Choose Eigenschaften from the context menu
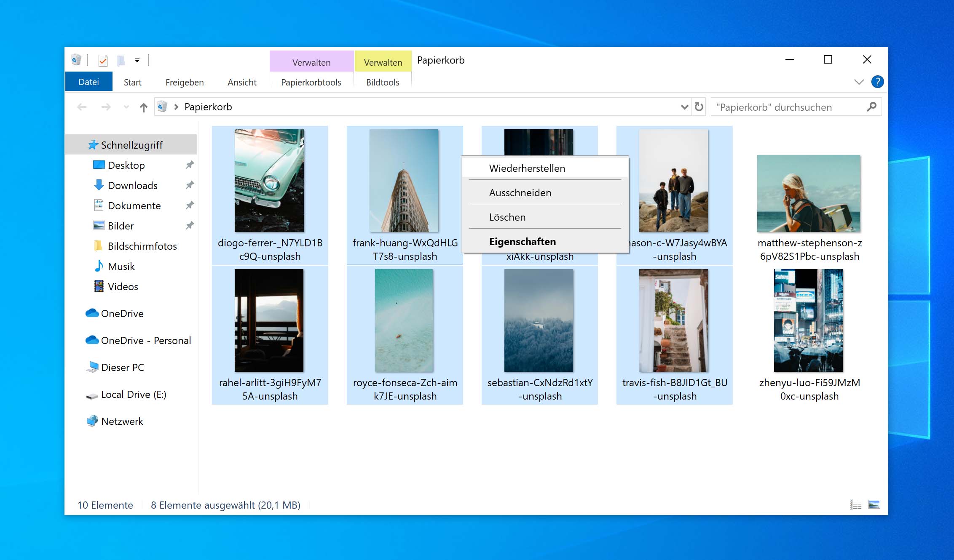The width and height of the screenshot is (954, 560). [545, 241]
